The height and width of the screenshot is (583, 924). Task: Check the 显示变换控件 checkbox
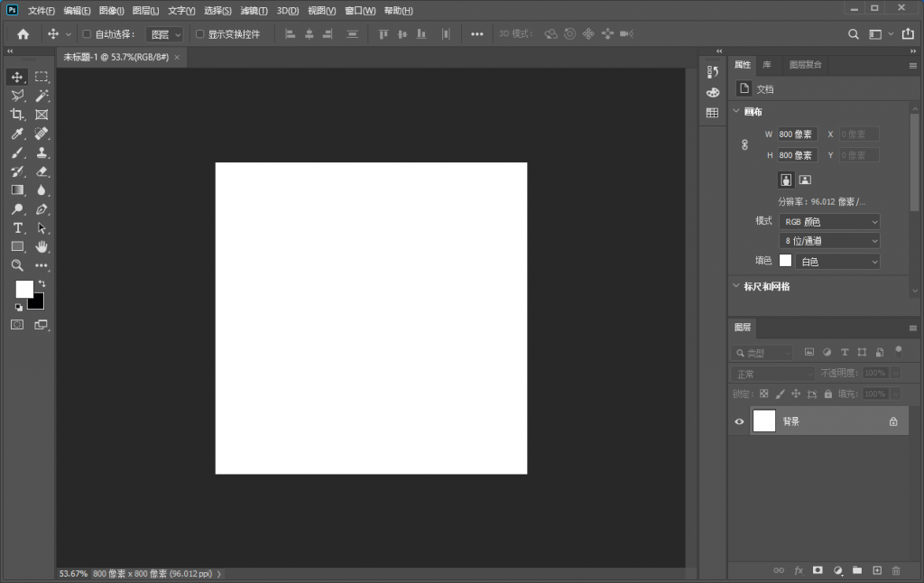click(x=200, y=34)
